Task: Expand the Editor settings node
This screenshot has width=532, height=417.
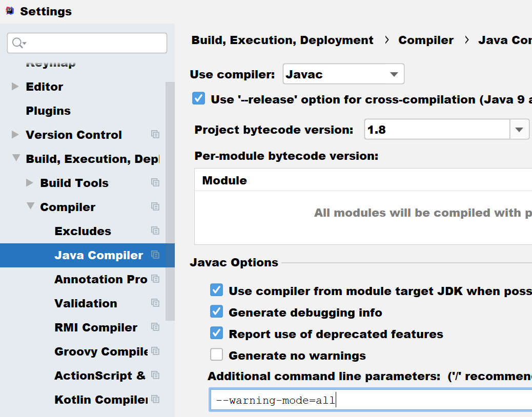Action: pyautogui.click(x=15, y=87)
